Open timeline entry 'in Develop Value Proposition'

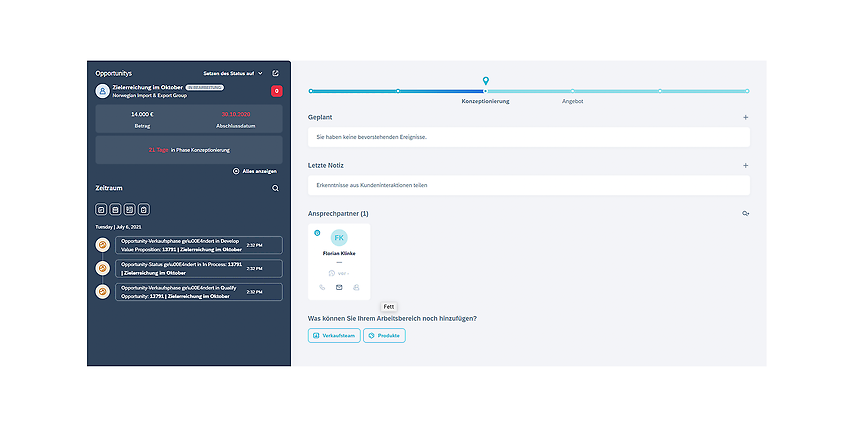click(199, 245)
